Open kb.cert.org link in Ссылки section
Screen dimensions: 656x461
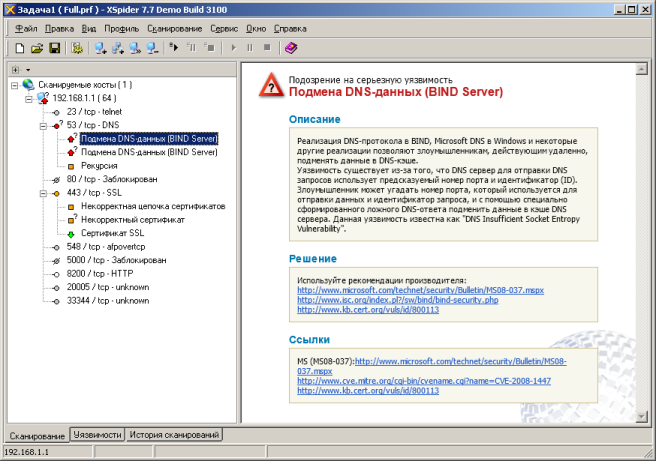[368, 391]
